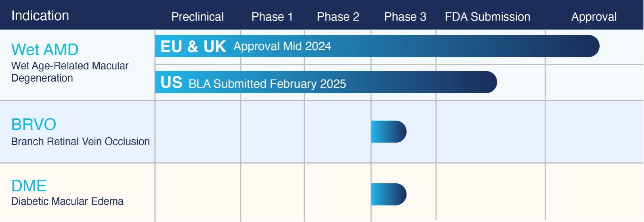Click the Approval Mid 2024 text
The image size is (644, 222).
[282, 46]
